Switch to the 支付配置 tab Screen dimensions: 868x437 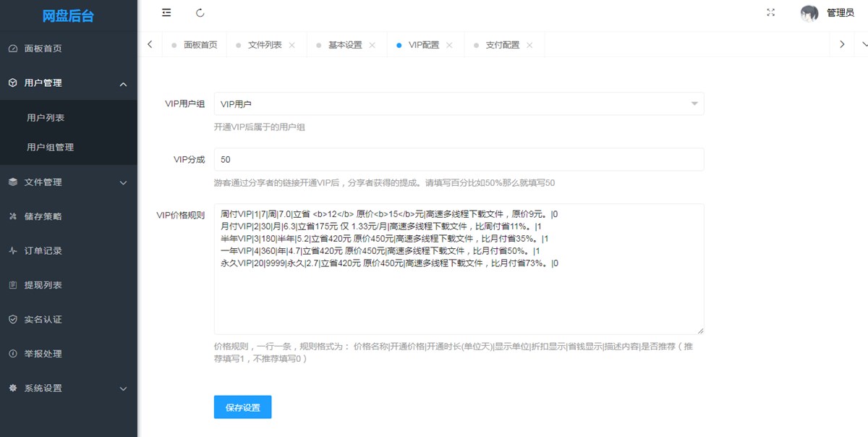click(x=502, y=45)
